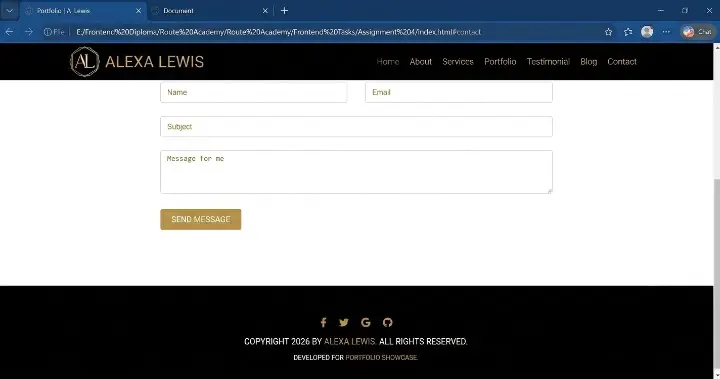
Task: Go to Contact nav link
Action: coord(622,62)
